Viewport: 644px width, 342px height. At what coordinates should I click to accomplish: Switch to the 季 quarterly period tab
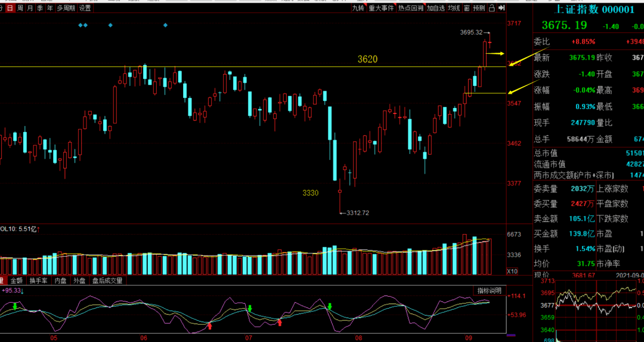click(40, 8)
